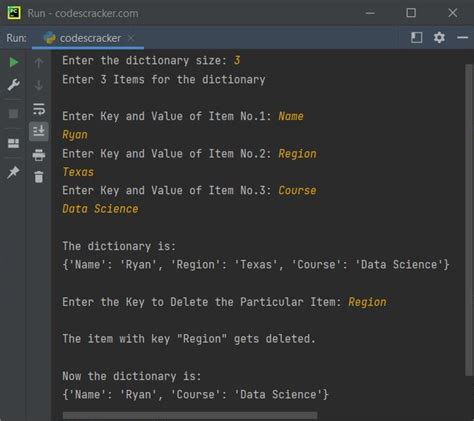Open Run panel settings gear menu

pos(439,38)
